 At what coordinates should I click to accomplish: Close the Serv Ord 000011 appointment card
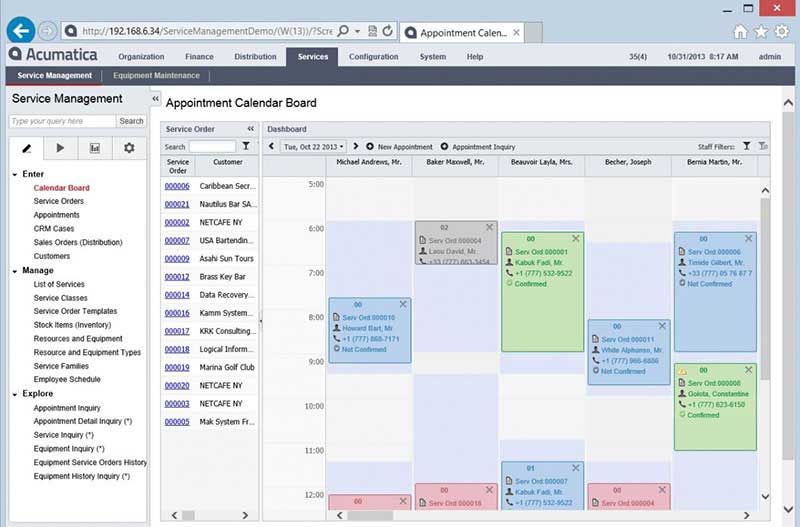tap(662, 326)
